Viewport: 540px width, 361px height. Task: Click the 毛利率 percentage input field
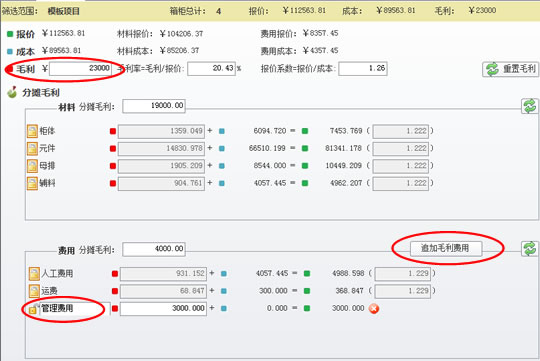211,69
